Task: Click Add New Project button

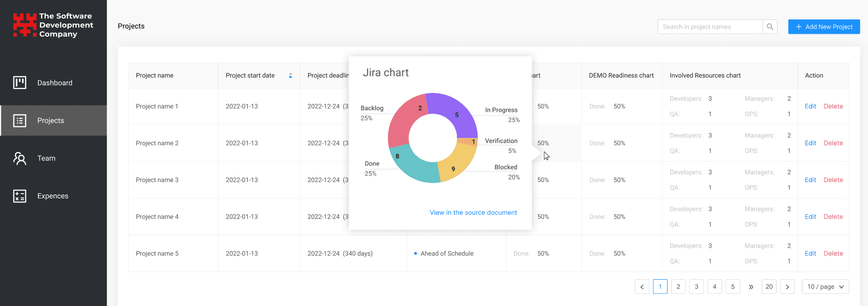Action: pyautogui.click(x=824, y=27)
